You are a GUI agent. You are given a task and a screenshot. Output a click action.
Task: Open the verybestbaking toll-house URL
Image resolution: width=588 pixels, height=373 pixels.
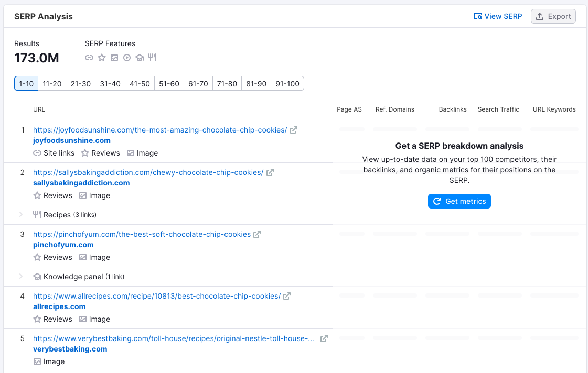tap(174, 338)
